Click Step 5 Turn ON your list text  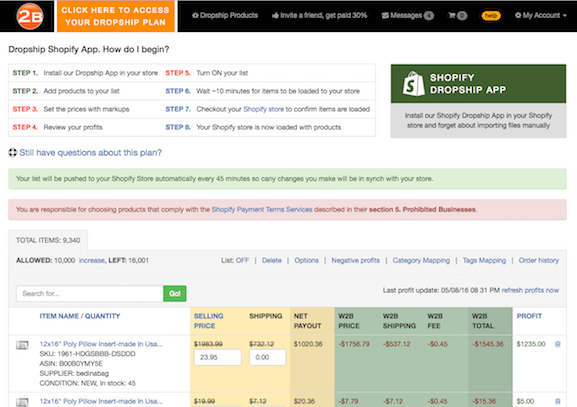[222, 73]
